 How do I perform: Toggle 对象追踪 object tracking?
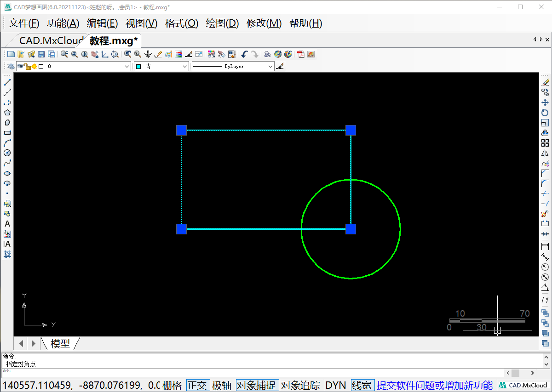tap(300, 385)
